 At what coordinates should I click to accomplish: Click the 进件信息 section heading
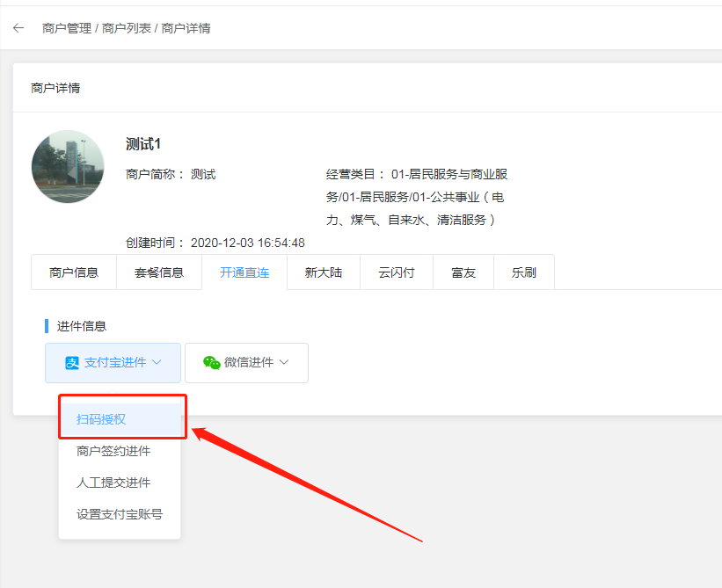[82, 326]
